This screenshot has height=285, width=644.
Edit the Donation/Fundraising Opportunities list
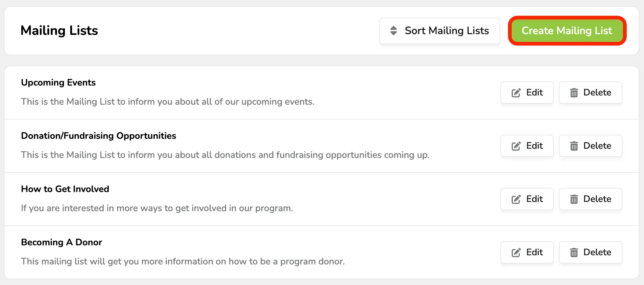coord(527,146)
